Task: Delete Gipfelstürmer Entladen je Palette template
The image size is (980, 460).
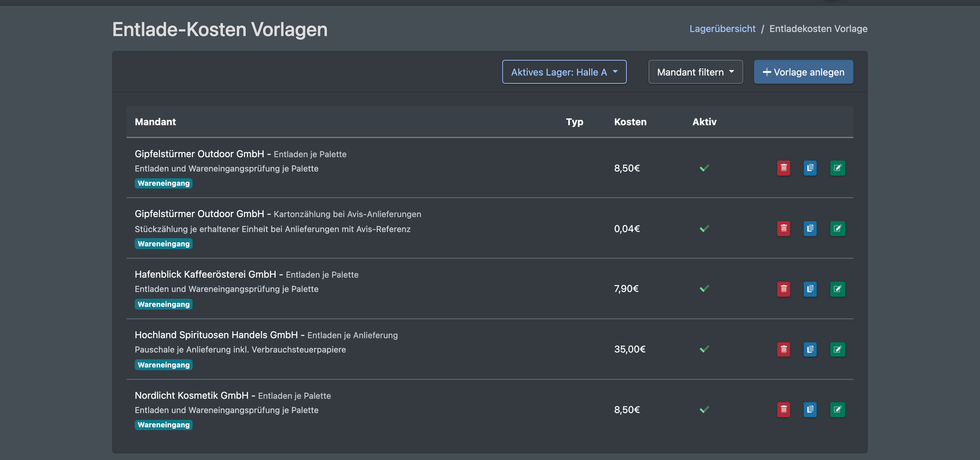Action: (x=783, y=168)
